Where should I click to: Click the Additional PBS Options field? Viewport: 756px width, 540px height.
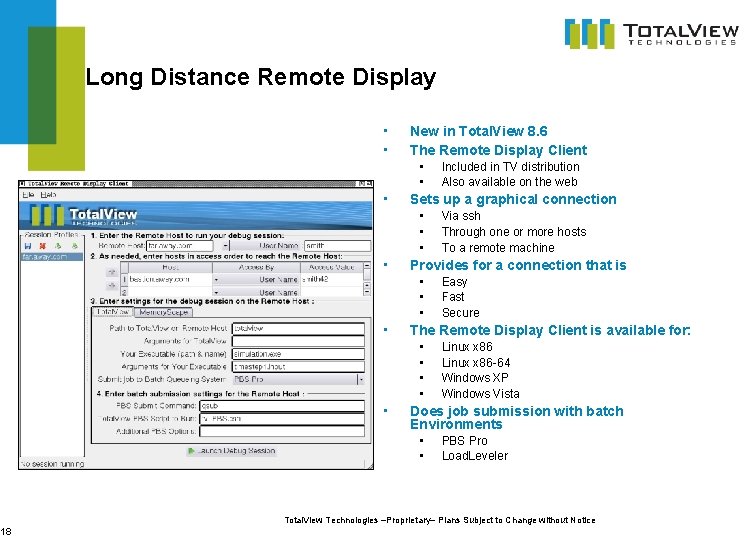click(x=282, y=432)
